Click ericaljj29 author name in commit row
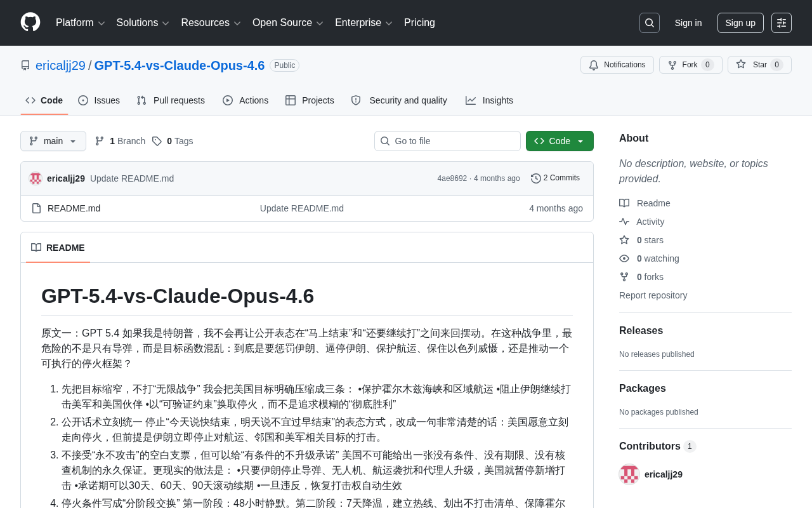Viewport: 812px width, 508px height. coord(66,178)
